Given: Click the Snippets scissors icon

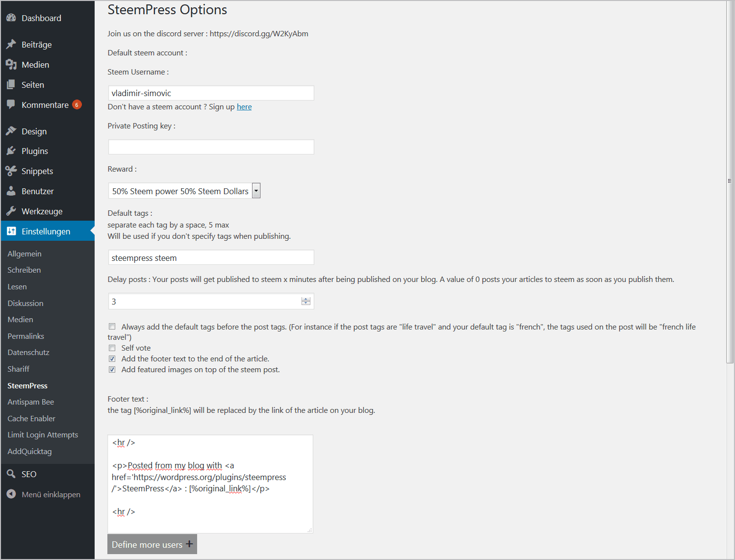Looking at the screenshot, I should point(11,171).
